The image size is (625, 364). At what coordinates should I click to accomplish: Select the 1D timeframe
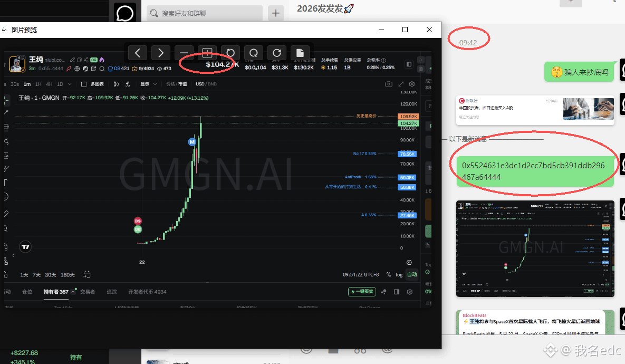[x=60, y=84]
